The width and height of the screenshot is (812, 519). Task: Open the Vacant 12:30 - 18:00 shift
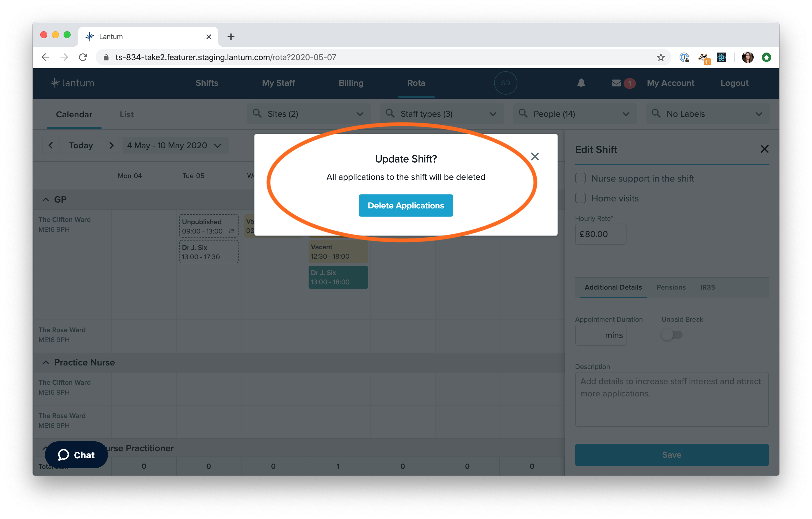click(338, 252)
